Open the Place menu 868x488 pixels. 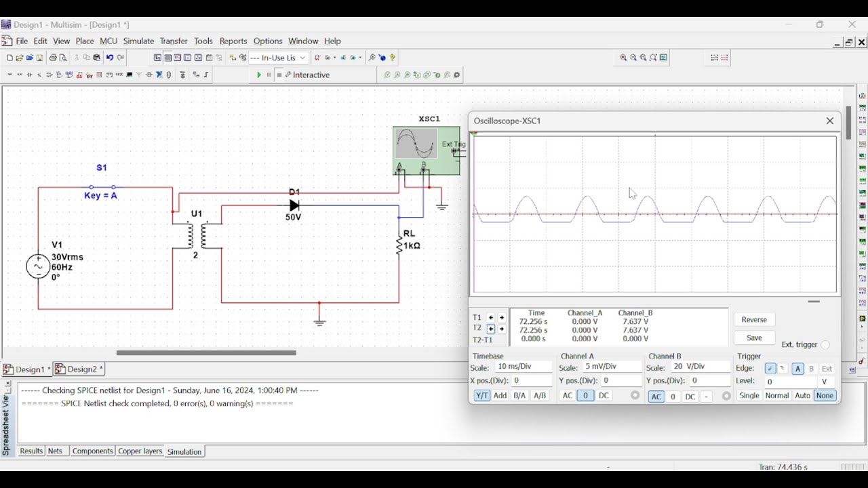click(x=85, y=41)
